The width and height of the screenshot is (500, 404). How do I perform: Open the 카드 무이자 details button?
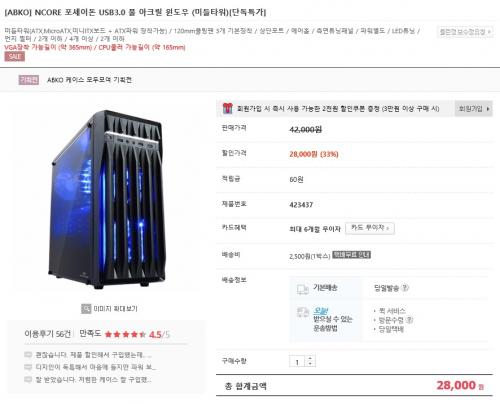[370, 228]
